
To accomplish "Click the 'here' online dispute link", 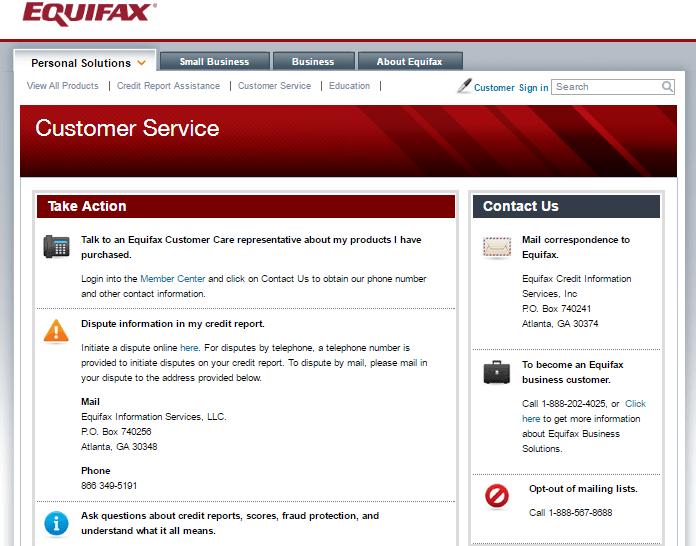I will point(189,348).
